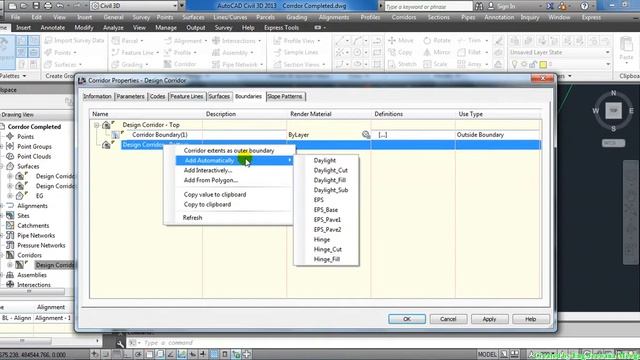This screenshot has height=360, width=640.
Task: Expand the EG surface node in Toolspace
Action: (10, 196)
